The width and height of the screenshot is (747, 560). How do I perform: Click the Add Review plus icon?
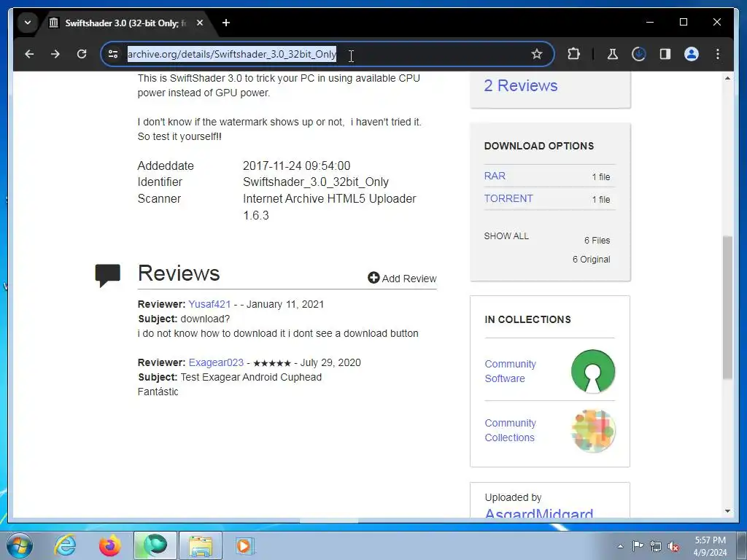point(373,278)
